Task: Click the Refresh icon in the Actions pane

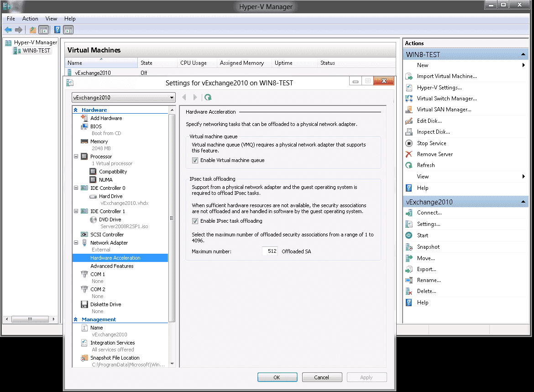Action: (409, 165)
